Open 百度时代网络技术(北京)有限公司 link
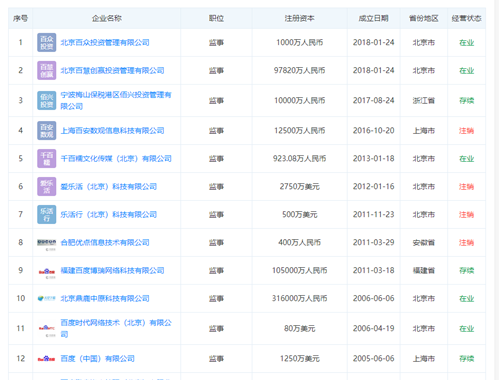This screenshot has height=380, width=500. point(116,329)
